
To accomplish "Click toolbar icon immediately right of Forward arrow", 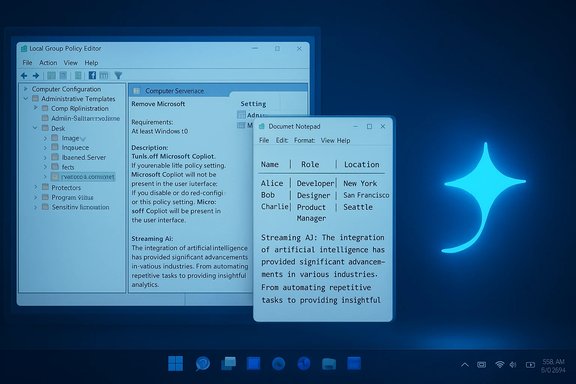I will tap(51, 76).
